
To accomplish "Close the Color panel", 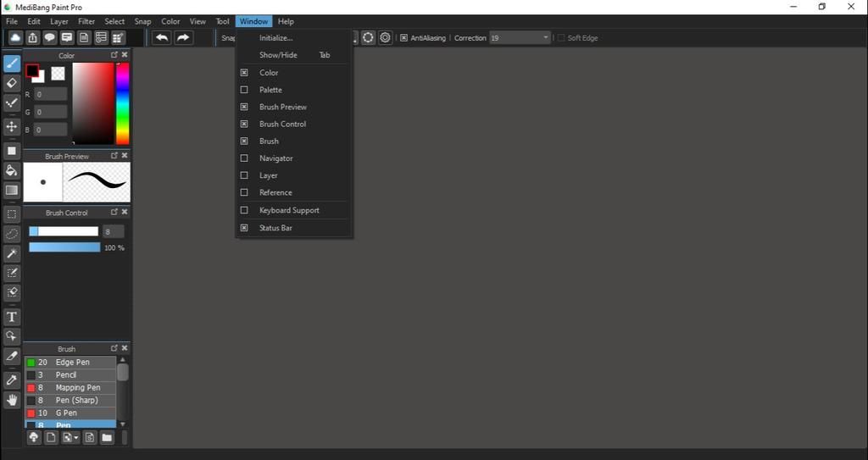I will coord(125,55).
